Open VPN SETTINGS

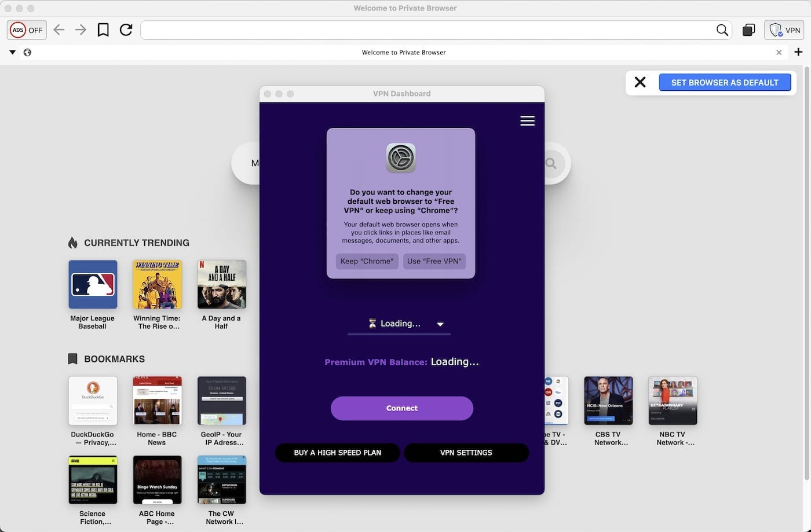(466, 453)
